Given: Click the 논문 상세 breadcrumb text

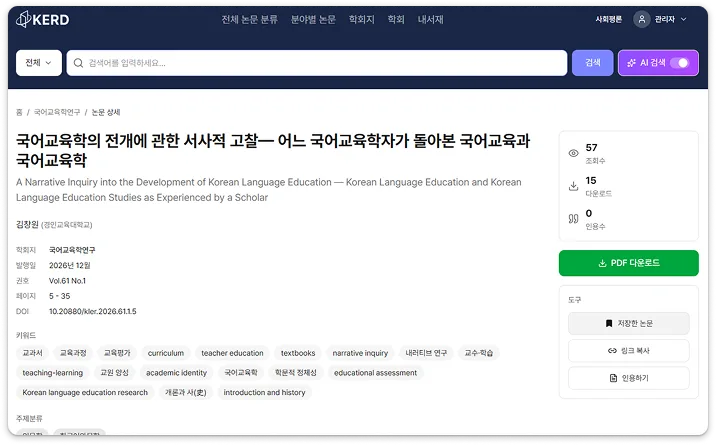Looking at the screenshot, I should pyautogui.click(x=106, y=112).
